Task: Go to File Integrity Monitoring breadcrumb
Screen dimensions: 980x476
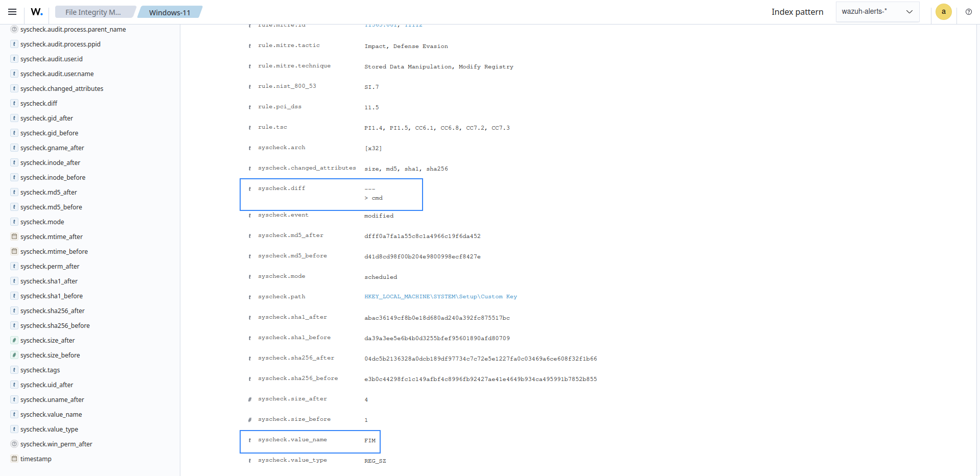Action: 93,12
